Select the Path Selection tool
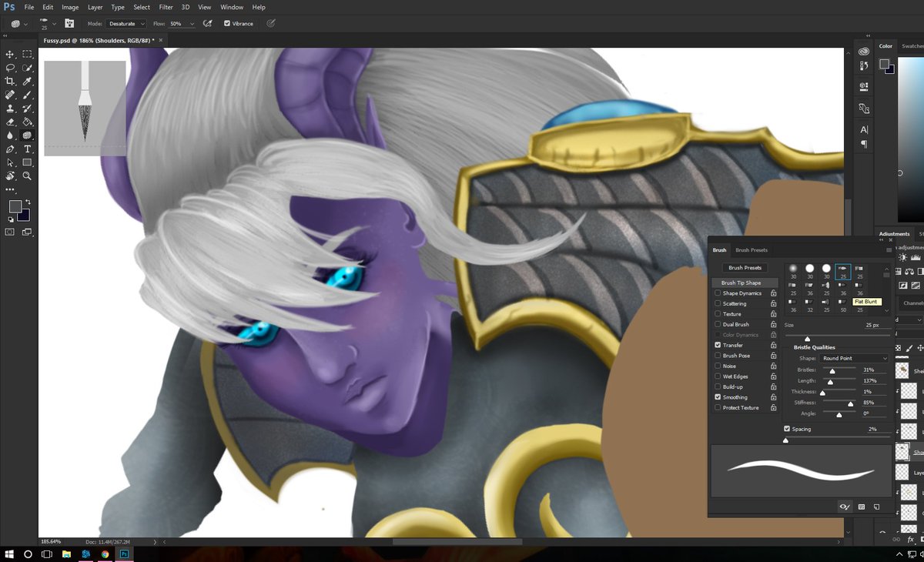Viewport: 924px width, 562px height. (10, 162)
